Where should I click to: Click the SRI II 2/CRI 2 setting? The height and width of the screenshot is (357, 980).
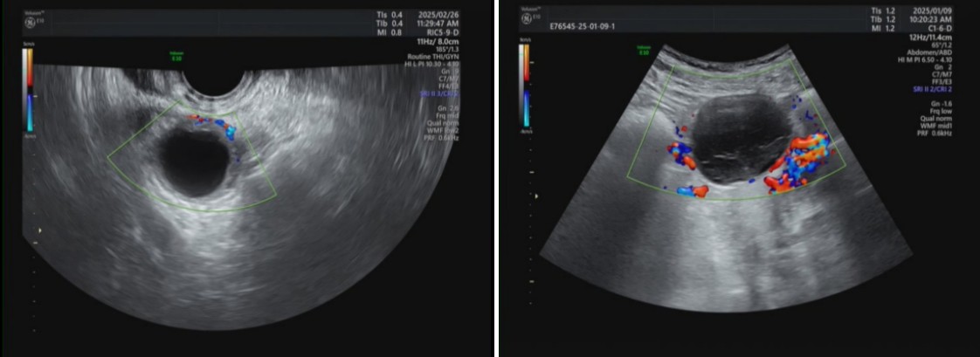coord(933,89)
